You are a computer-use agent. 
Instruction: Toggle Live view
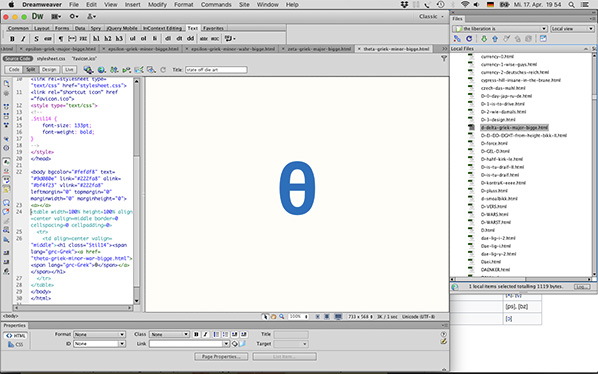[69, 69]
